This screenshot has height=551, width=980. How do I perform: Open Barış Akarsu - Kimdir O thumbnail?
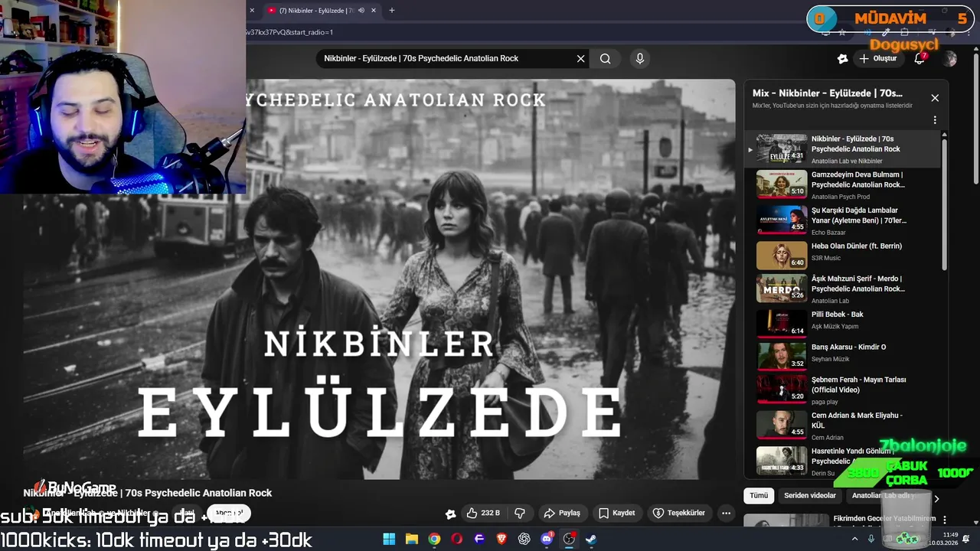tap(782, 356)
